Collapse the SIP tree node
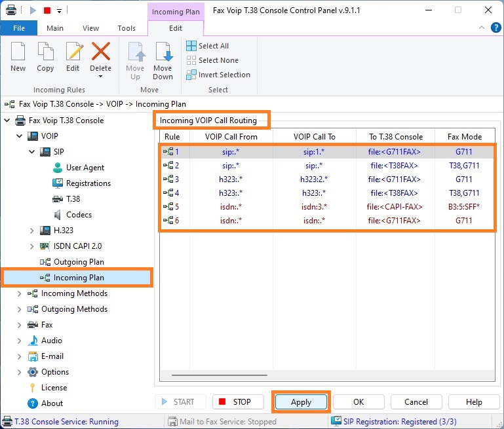 [32, 151]
